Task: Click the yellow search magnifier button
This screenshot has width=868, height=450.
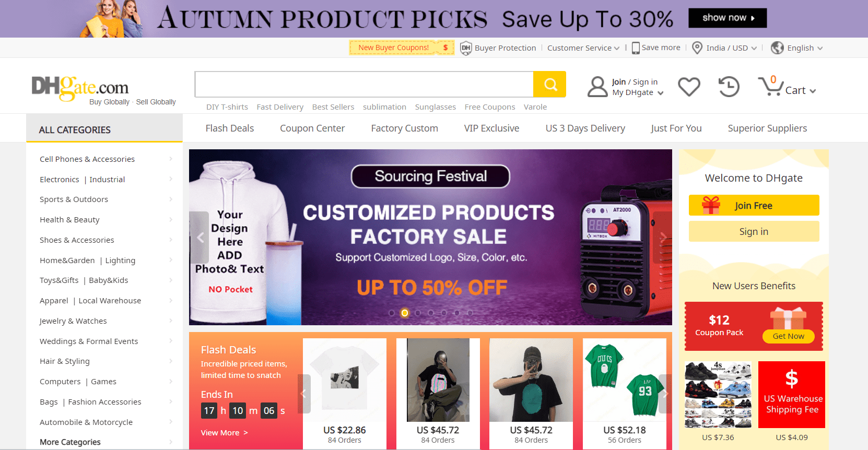Action: tap(549, 84)
